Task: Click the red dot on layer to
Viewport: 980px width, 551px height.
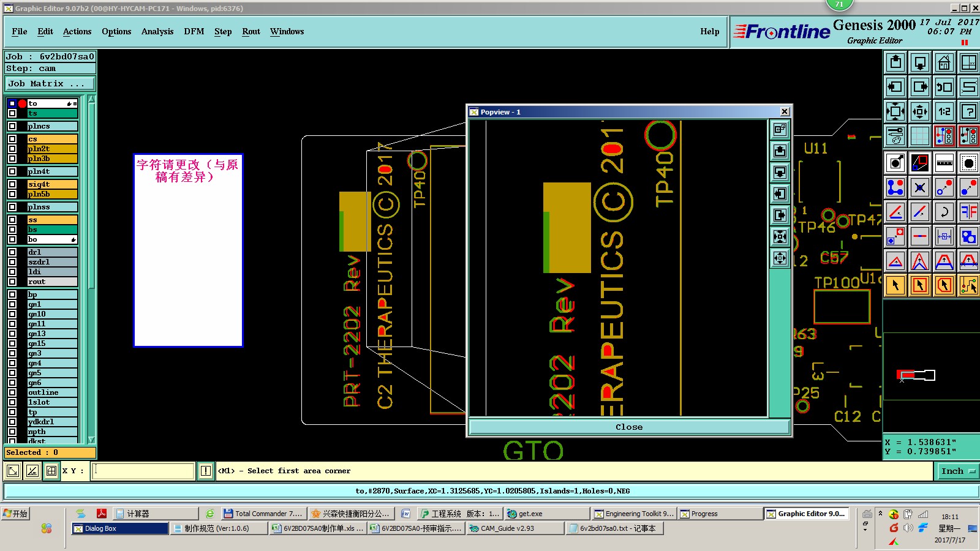Action: click(x=22, y=103)
